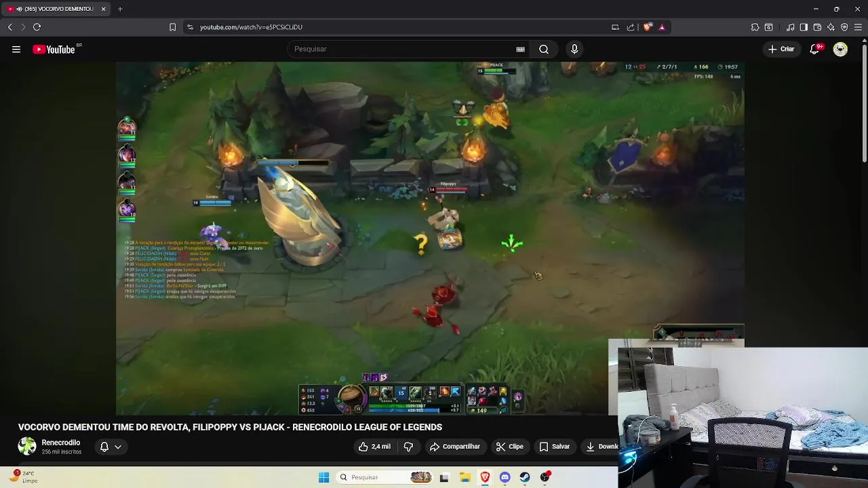This screenshot has height=488, width=868.
Task: Open YouTube notifications bell with 9+ badge
Action: click(816, 49)
